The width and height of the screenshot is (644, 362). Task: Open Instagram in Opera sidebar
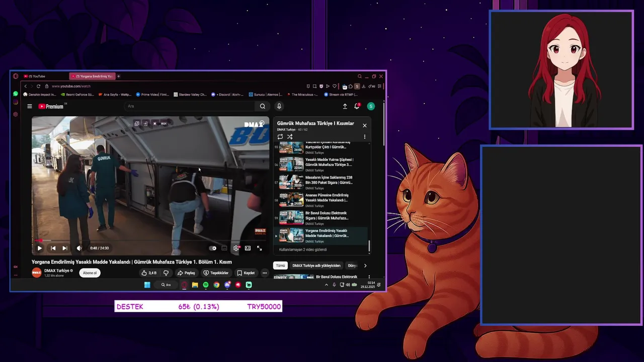pyautogui.click(x=16, y=103)
